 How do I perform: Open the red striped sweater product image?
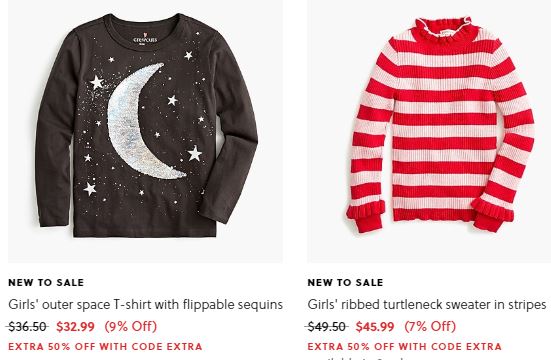tap(429, 131)
